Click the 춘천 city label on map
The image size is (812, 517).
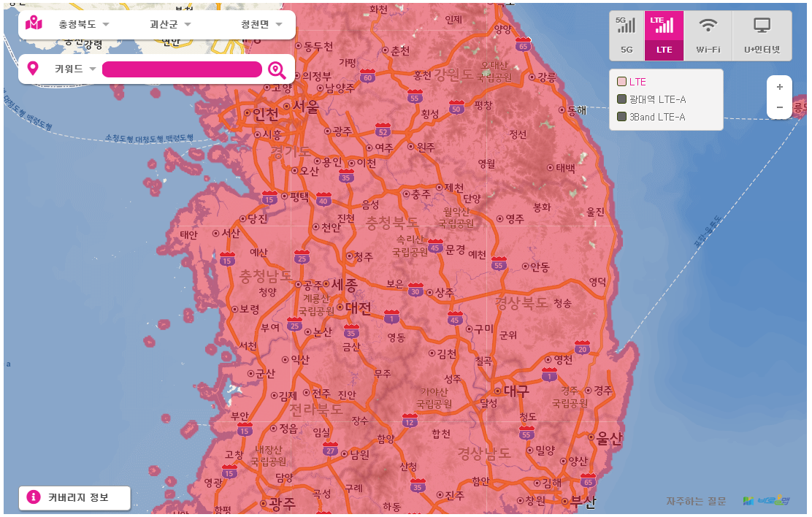click(400, 50)
